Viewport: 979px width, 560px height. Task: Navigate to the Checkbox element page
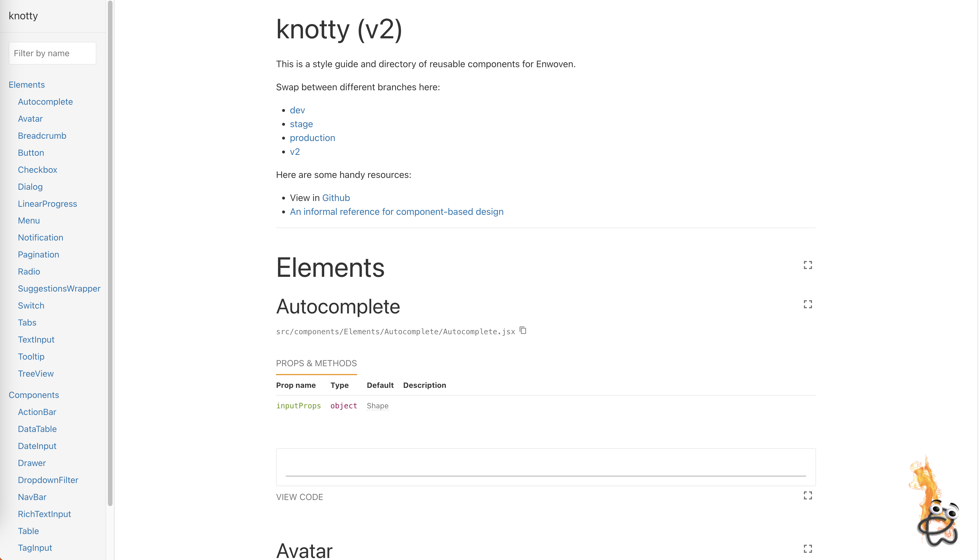pyautogui.click(x=37, y=170)
